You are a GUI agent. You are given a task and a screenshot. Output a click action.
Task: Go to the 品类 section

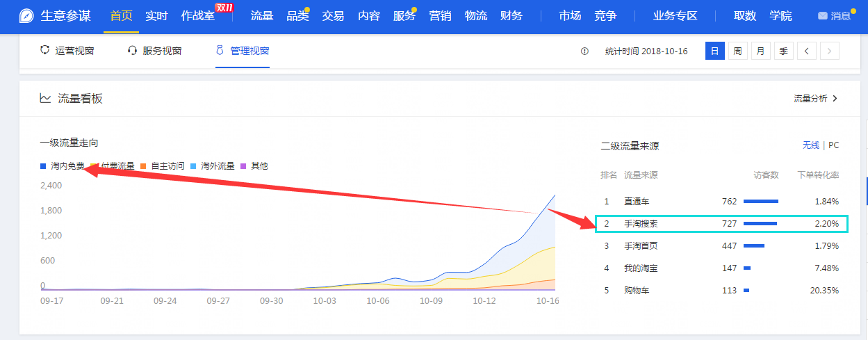coord(297,16)
